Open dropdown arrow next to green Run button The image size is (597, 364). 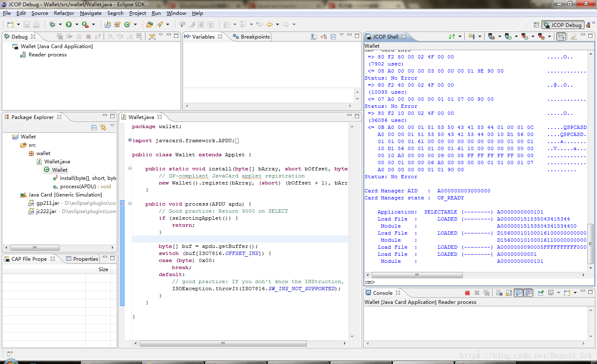click(77, 24)
